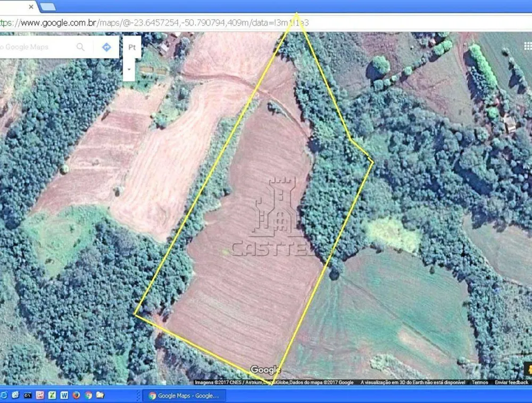
Task: Expand the dropdown arrow below Pt
Action: click(x=129, y=69)
